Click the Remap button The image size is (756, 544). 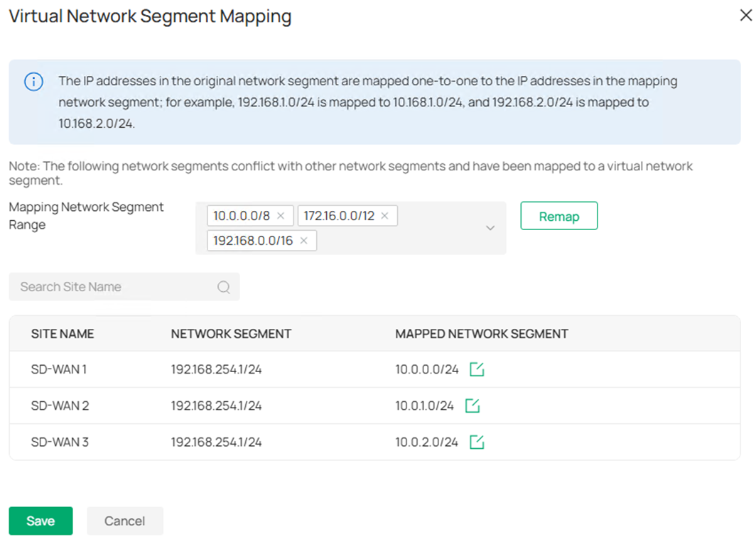tap(558, 215)
